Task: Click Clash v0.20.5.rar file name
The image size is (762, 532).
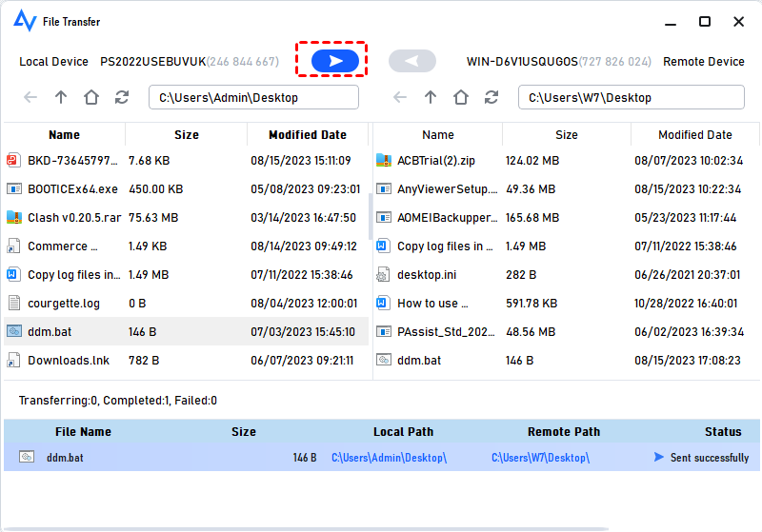Action: pos(74,217)
